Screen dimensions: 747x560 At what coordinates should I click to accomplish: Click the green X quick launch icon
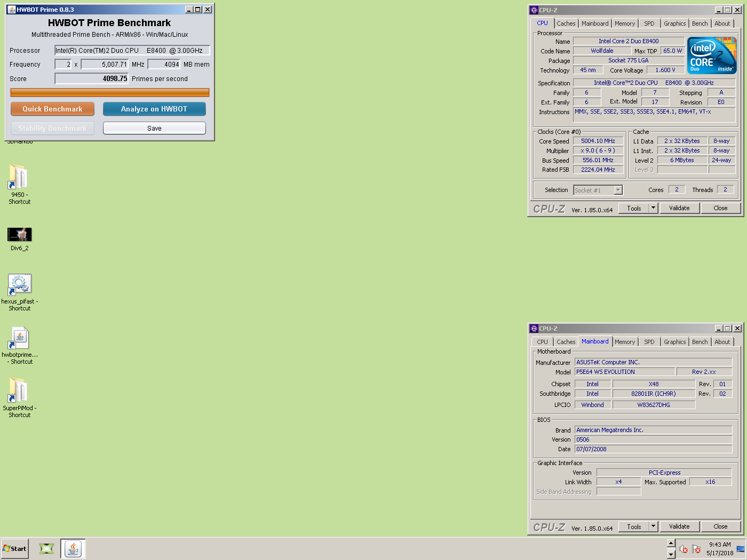(x=47, y=548)
